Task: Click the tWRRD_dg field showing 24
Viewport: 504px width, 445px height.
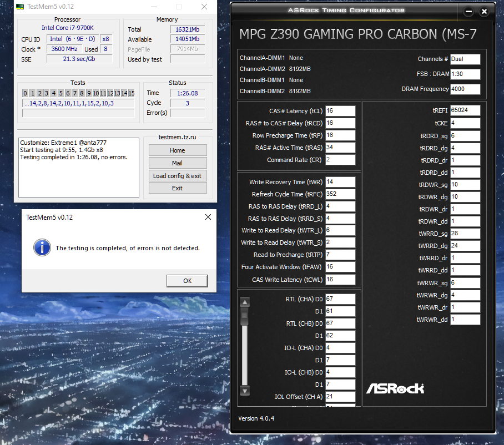Action: (465, 245)
